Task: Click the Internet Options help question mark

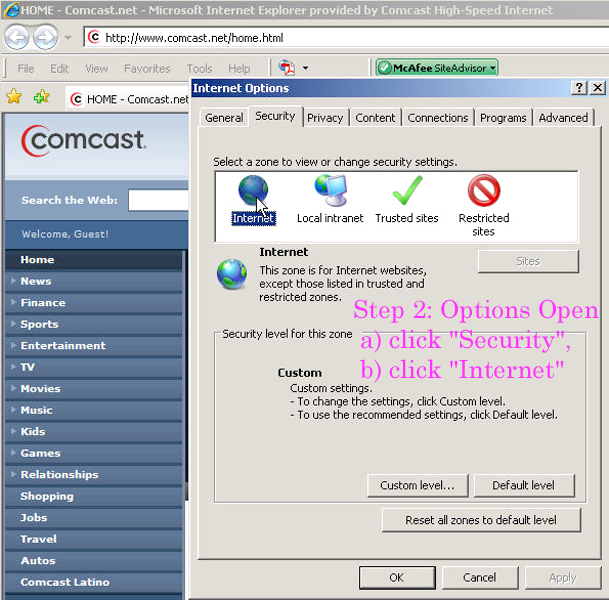Action: pos(579,88)
